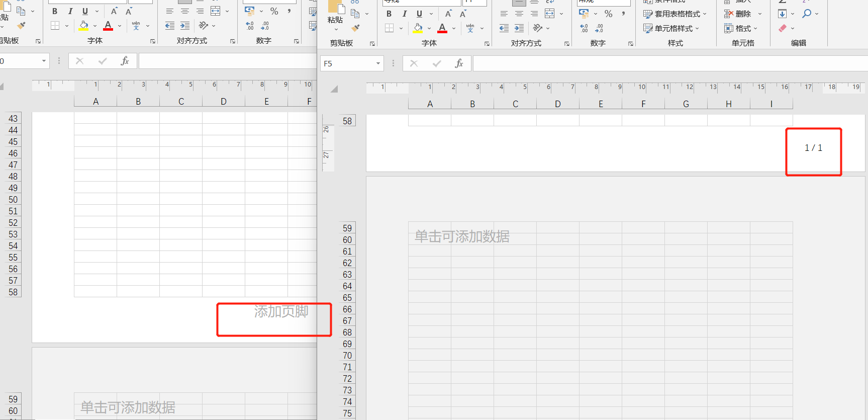
Task: Click Insert Function fx in left window
Action: coord(125,61)
